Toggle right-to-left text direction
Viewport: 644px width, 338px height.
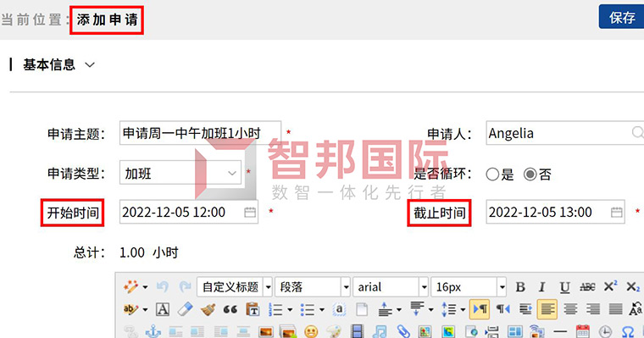pyautogui.click(x=502, y=309)
